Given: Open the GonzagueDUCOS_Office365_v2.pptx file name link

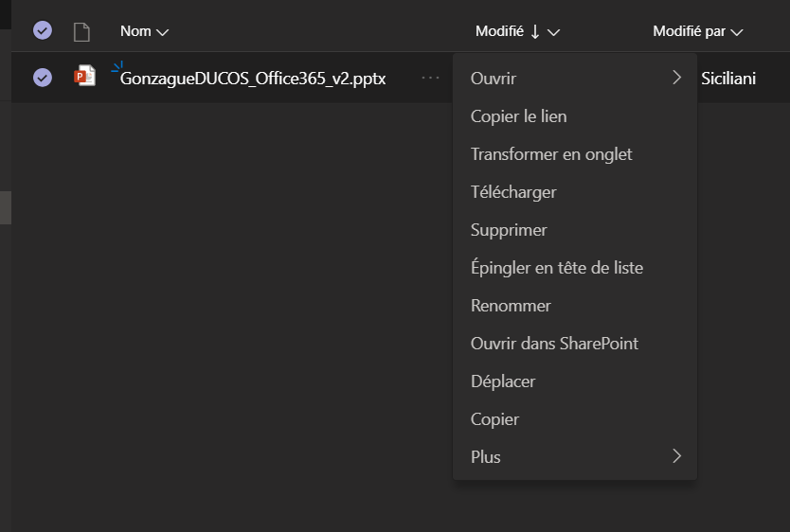Looking at the screenshot, I should click(x=253, y=79).
